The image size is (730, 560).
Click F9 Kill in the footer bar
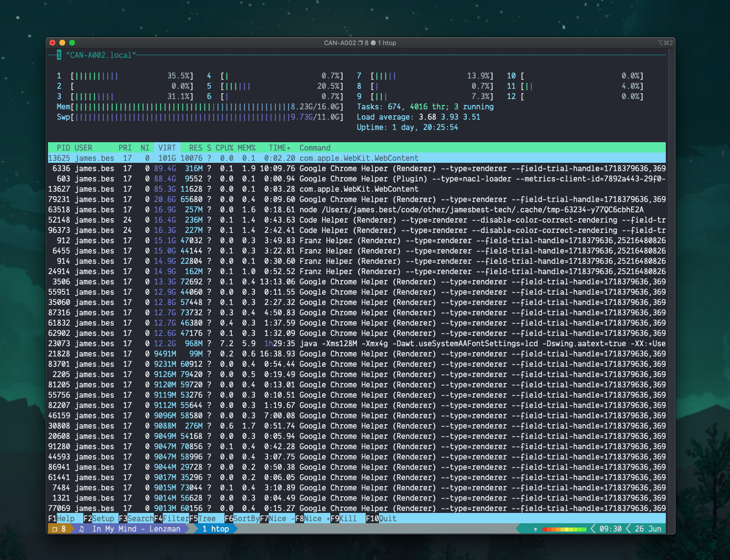(345, 518)
